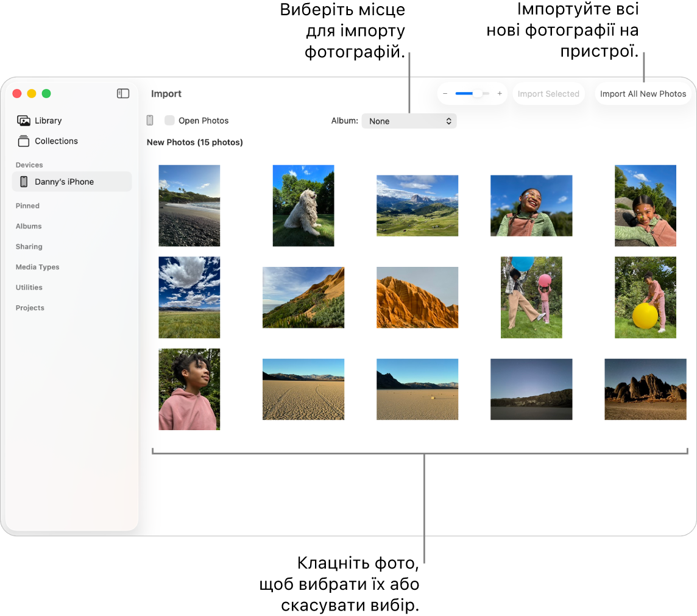Click the chevron icon on the Album pop-up
697x616 pixels.
coord(448,121)
